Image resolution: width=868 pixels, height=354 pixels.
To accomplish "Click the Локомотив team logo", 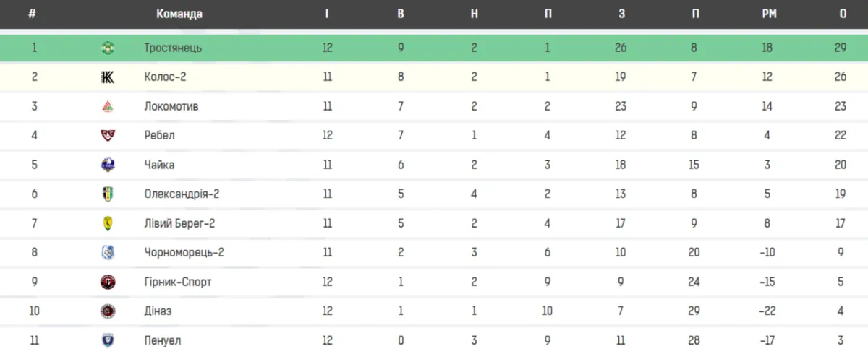I will pyautogui.click(x=108, y=107).
